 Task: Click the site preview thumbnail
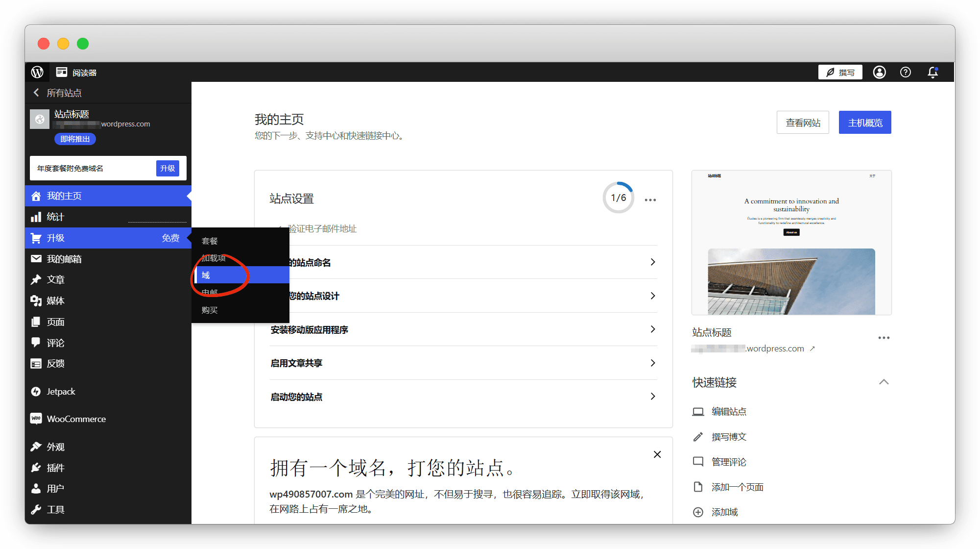click(x=791, y=243)
